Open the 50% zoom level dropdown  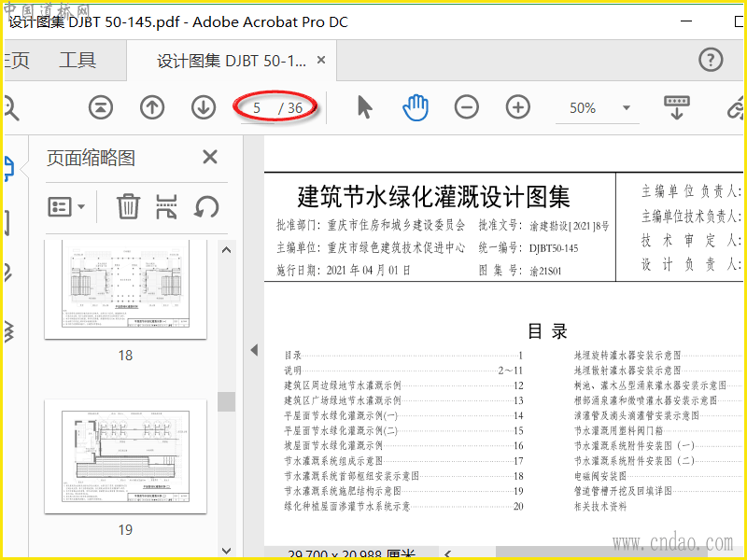click(x=627, y=107)
